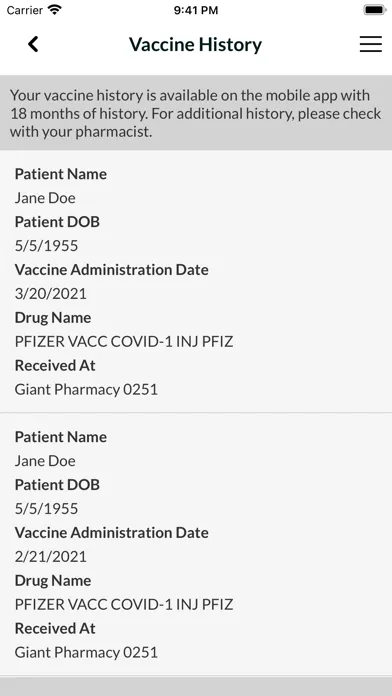Tap the back arrow icon

(x=33, y=44)
